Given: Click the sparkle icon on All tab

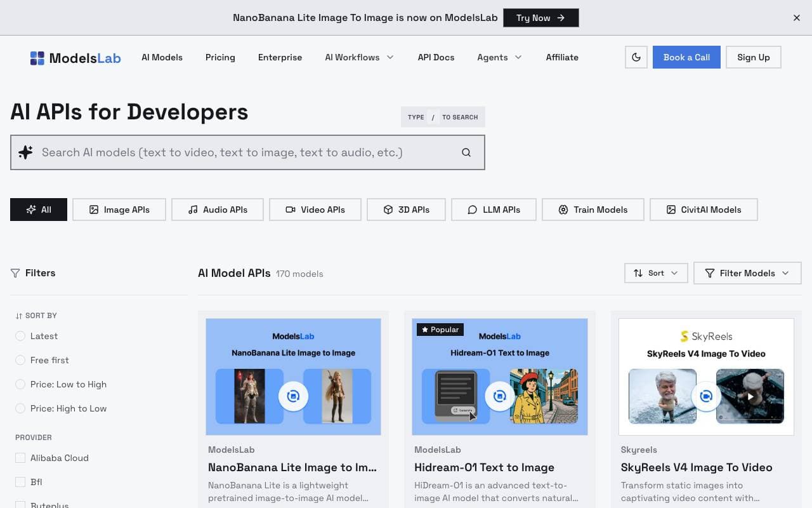Looking at the screenshot, I should click(31, 210).
